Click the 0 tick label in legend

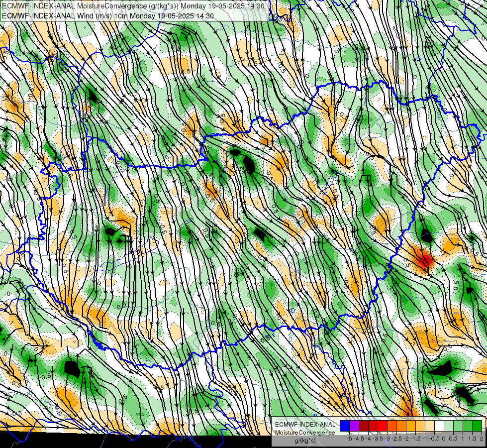444,439
